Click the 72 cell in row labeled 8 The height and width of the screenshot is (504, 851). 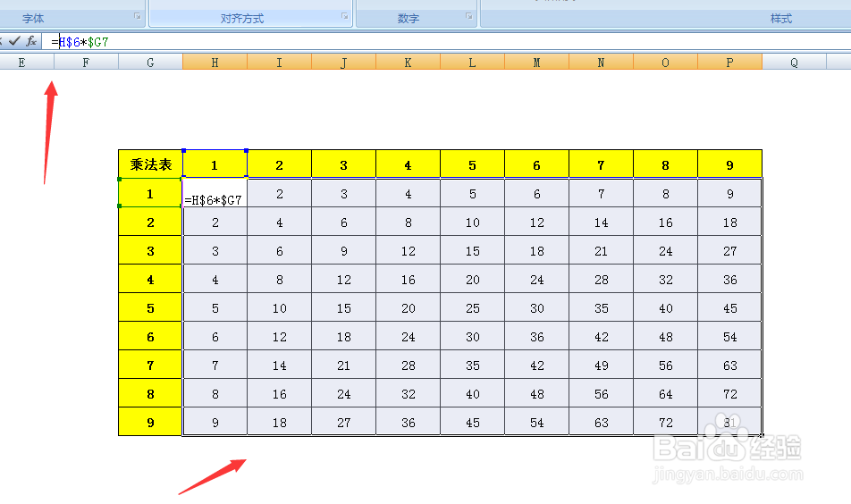click(x=729, y=393)
